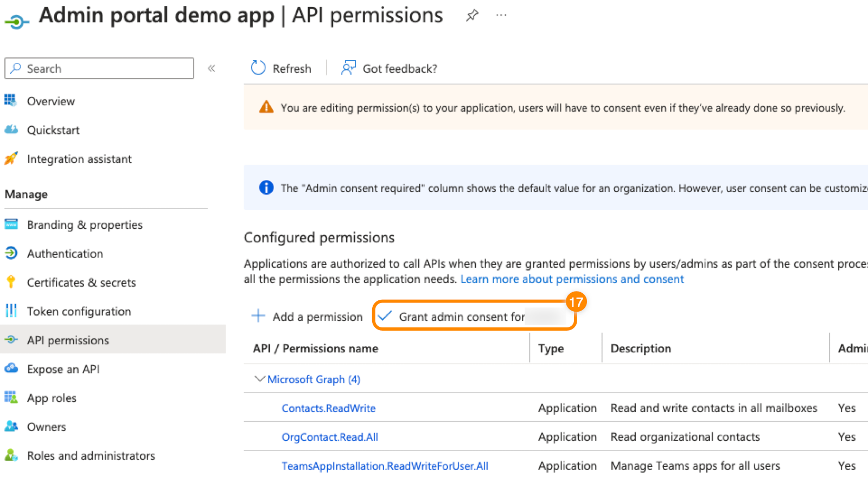Navigate to Authentication settings
868x477 pixels.
(x=65, y=254)
